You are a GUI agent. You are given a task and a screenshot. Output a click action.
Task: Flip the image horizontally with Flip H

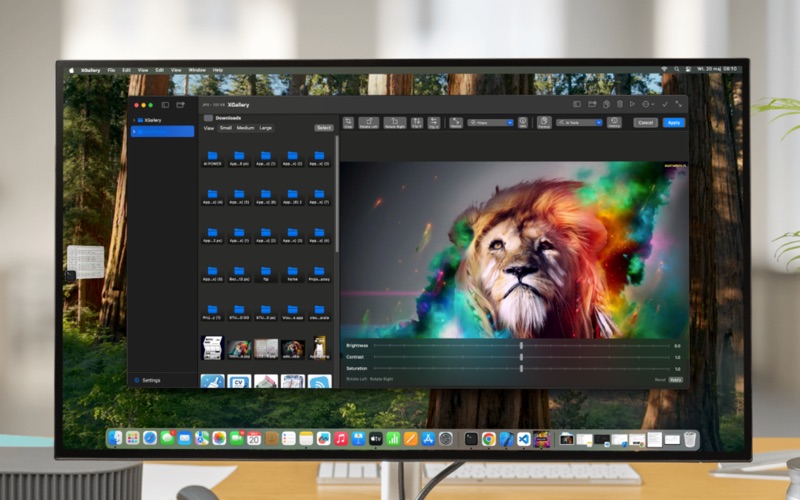434,122
